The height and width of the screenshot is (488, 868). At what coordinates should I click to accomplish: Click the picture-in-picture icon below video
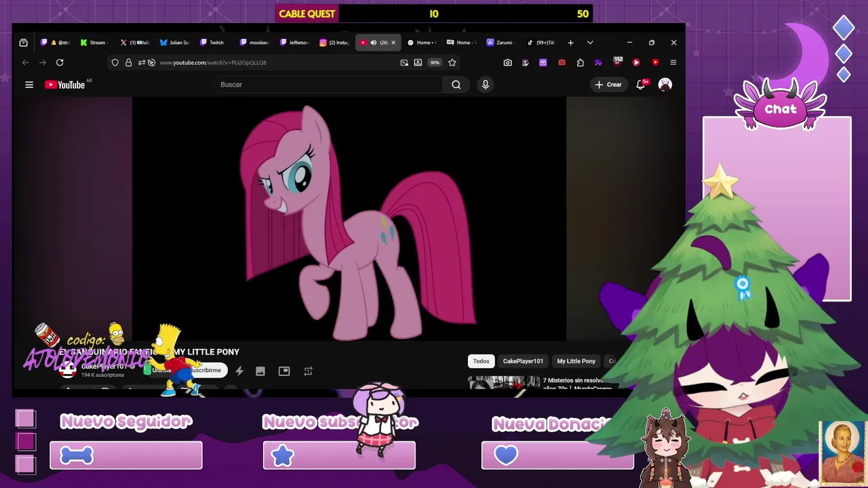click(x=284, y=371)
